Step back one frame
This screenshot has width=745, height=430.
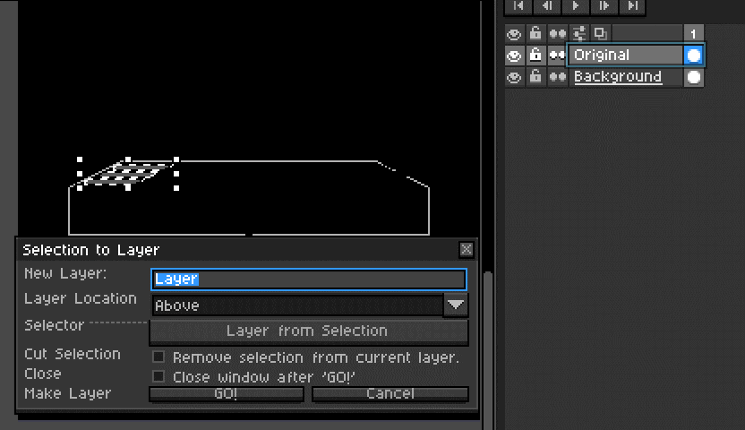tap(547, 6)
